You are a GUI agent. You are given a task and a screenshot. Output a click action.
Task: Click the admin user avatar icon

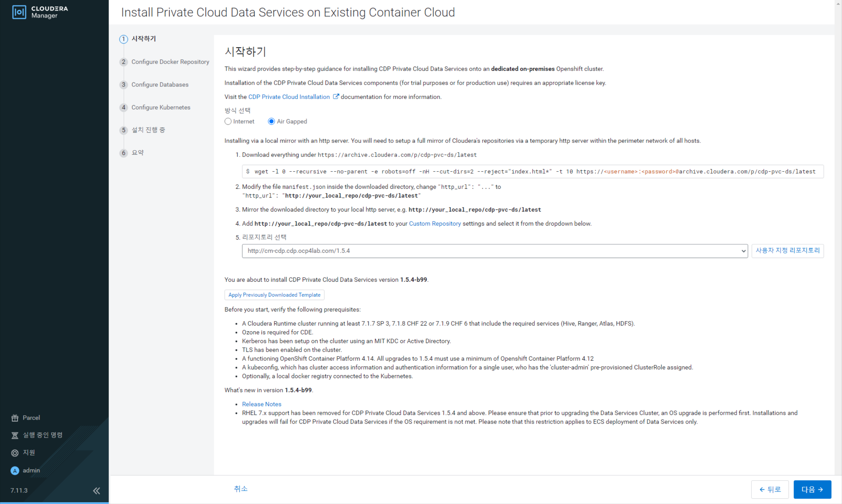(x=15, y=470)
